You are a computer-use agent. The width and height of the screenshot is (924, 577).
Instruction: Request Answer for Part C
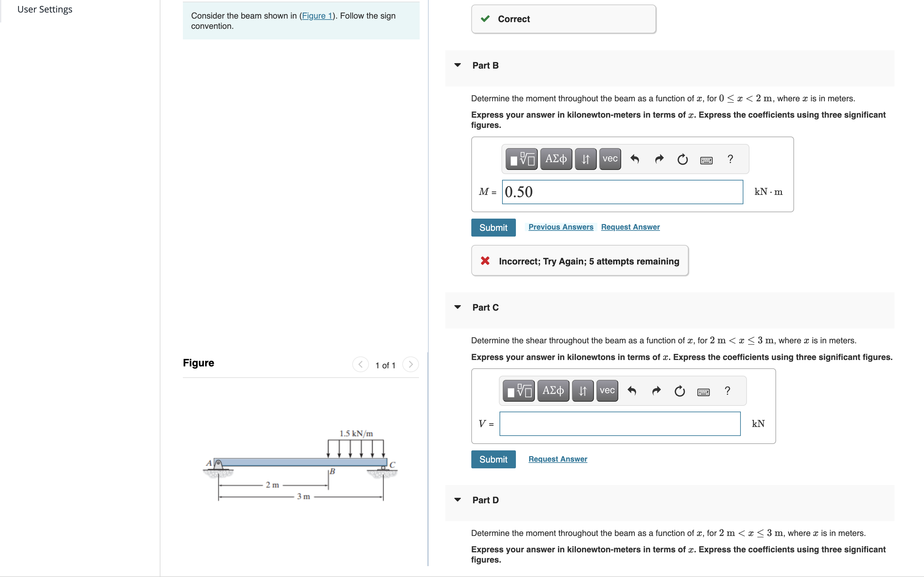(x=558, y=459)
